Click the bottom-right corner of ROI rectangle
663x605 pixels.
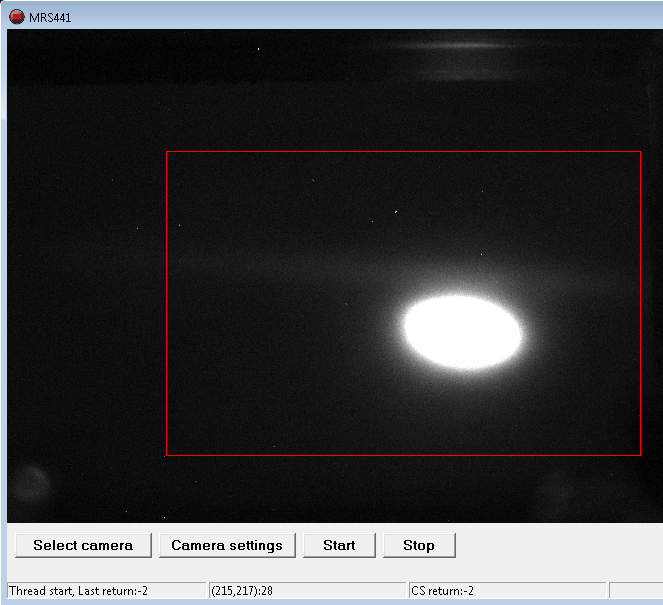[640, 455]
